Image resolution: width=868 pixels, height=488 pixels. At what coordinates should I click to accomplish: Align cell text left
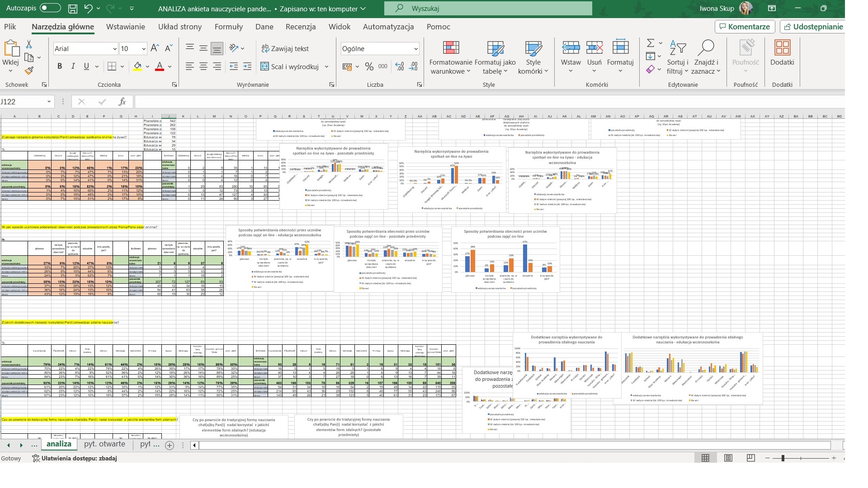[x=190, y=66]
